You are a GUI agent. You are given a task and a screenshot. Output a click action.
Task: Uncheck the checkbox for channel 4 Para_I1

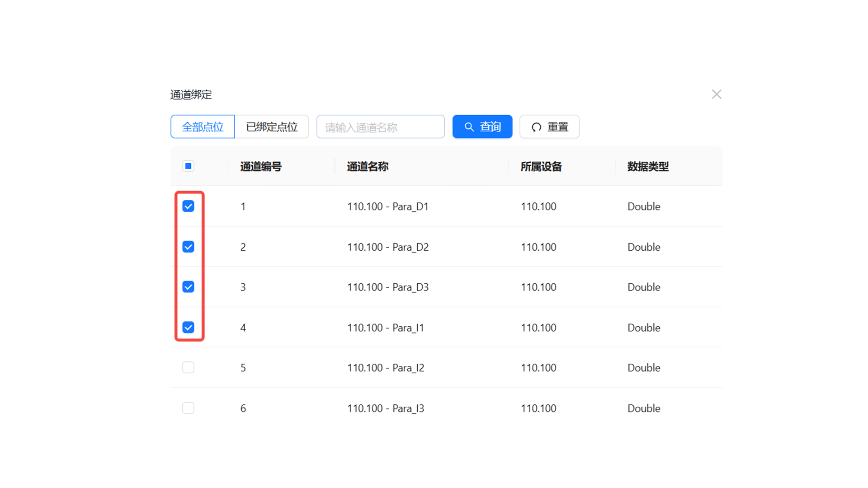pyautogui.click(x=188, y=327)
